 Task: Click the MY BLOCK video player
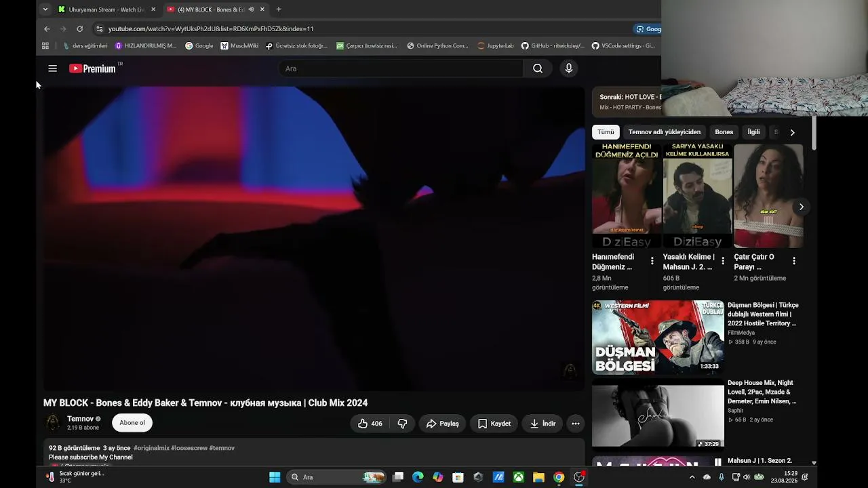pyautogui.click(x=314, y=239)
